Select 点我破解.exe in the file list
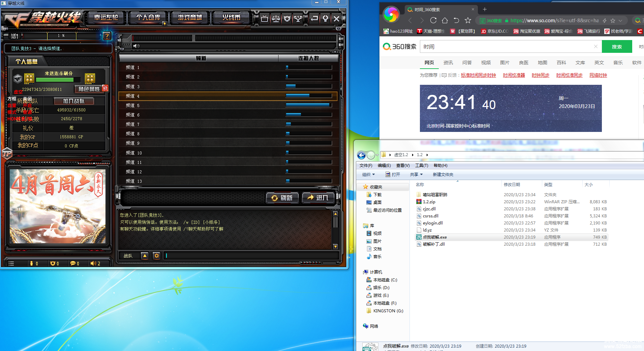Screen dimensions: 644x351 point(435,237)
